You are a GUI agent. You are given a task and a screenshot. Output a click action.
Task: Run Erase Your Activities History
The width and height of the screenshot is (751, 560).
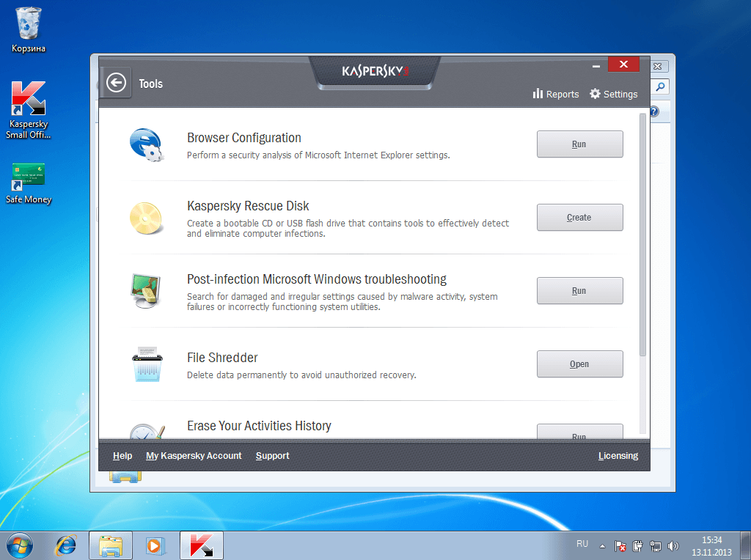579,432
